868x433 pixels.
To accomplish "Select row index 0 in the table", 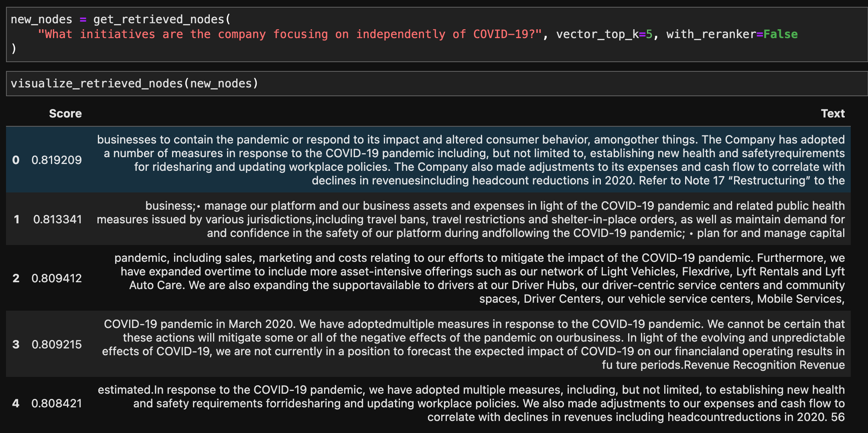I will pyautogui.click(x=16, y=160).
